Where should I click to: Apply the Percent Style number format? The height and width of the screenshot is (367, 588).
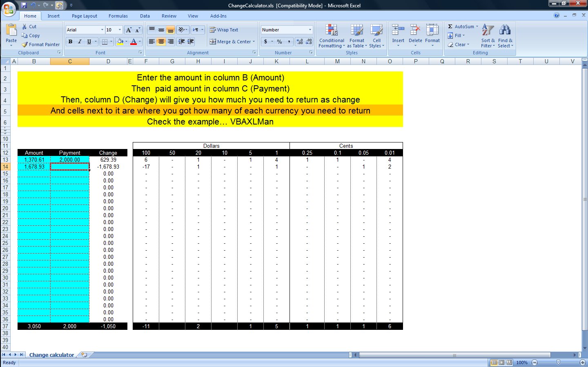[280, 41]
